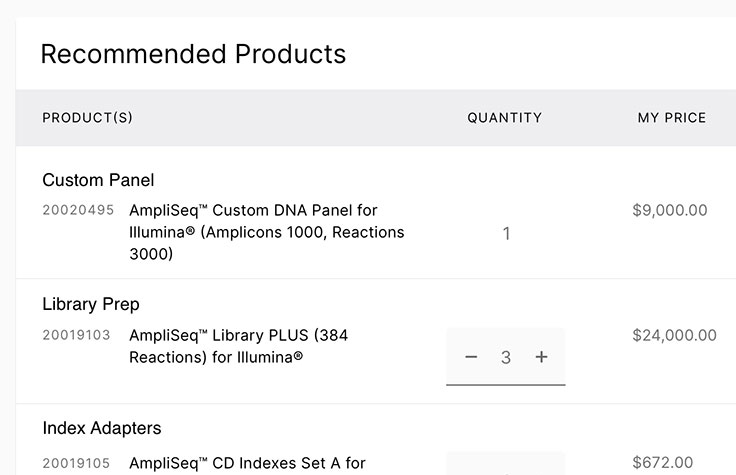Decrease Library PLUS quantity with minus icon

472,357
